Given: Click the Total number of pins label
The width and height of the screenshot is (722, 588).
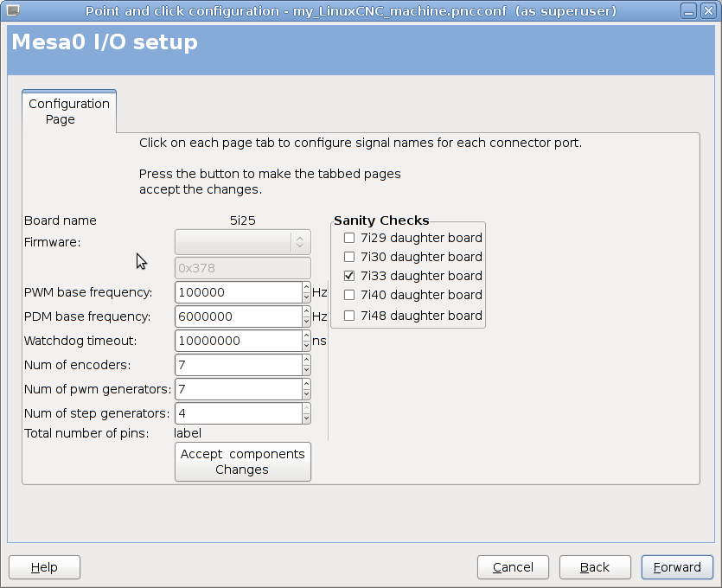Looking at the screenshot, I should tap(86, 433).
